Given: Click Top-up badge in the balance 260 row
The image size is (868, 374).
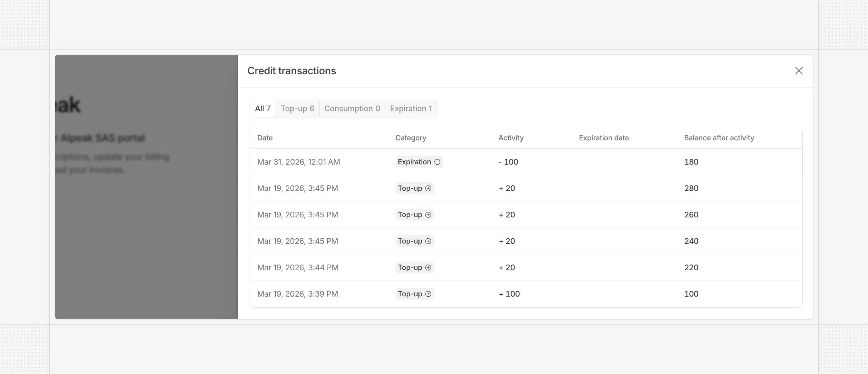Looking at the screenshot, I should pyautogui.click(x=414, y=215).
